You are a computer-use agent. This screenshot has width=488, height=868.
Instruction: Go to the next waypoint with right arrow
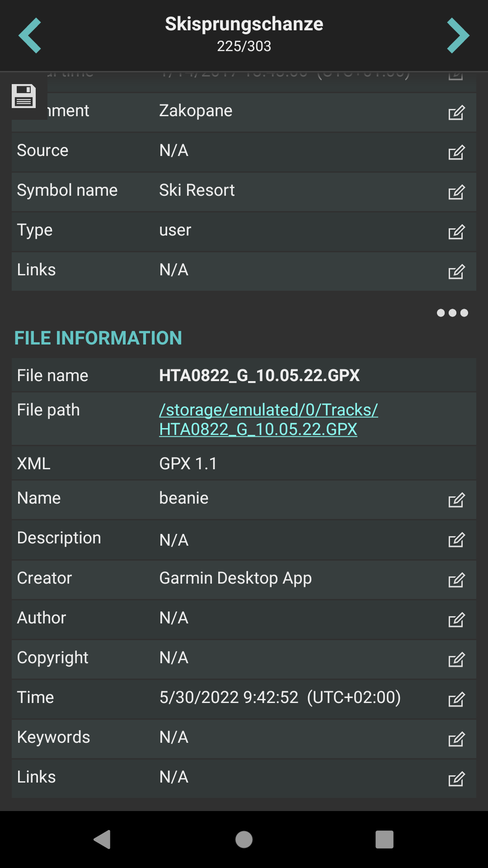[458, 36]
